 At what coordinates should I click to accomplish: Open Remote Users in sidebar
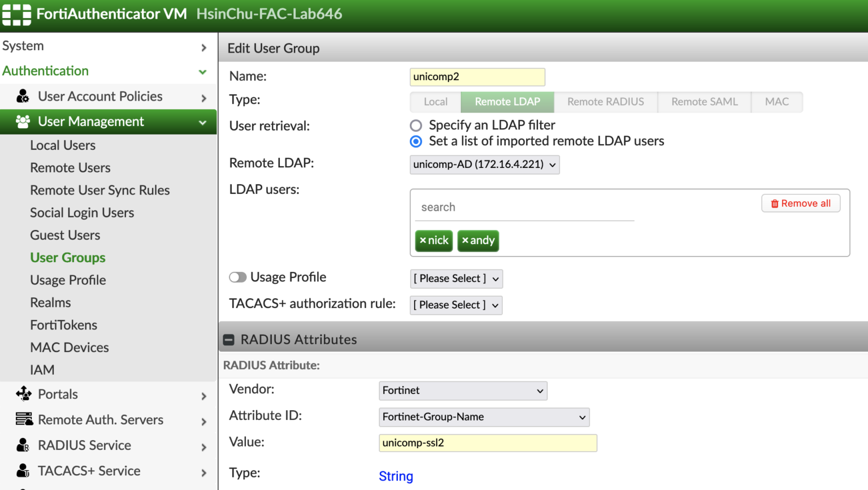pos(70,168)
